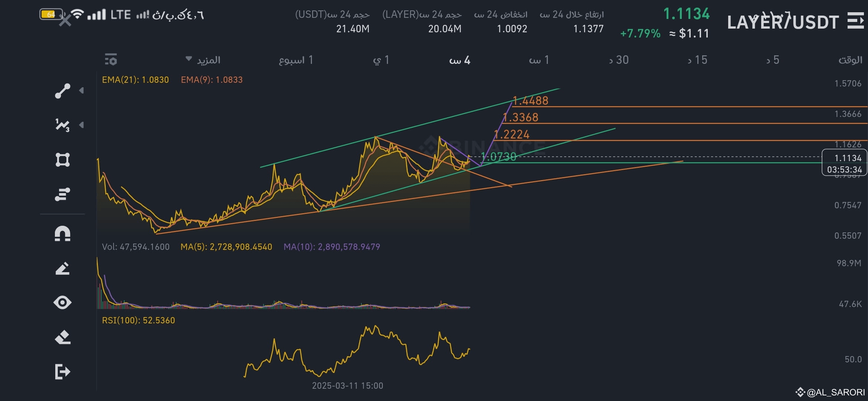Select the الوقت time line chart view

pyautogui.click(x=850, y=60)
